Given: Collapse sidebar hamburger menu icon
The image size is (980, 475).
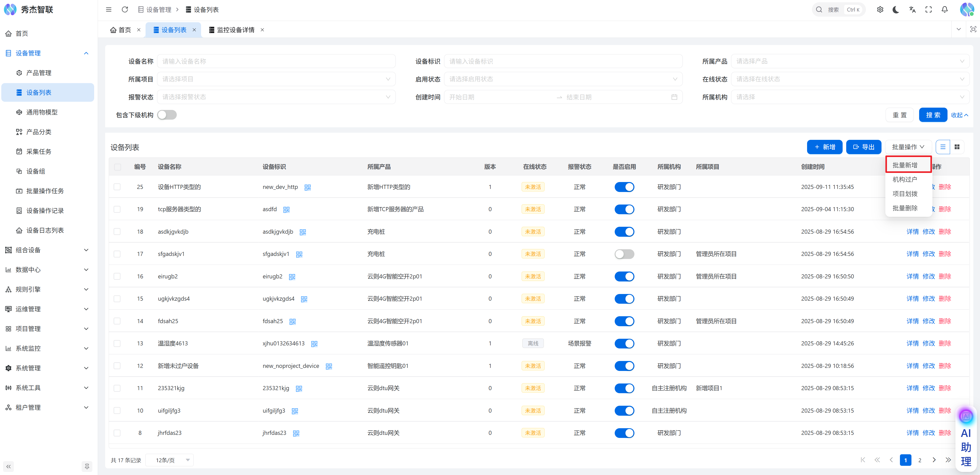Looking at the screenshot, I should 108,9.
